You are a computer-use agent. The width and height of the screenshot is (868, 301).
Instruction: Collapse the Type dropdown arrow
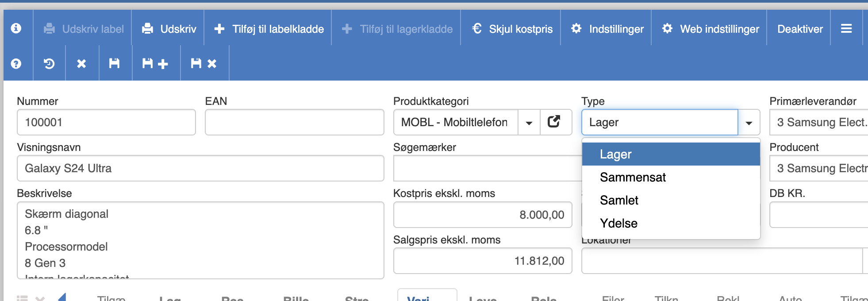(x=749, y=123)
